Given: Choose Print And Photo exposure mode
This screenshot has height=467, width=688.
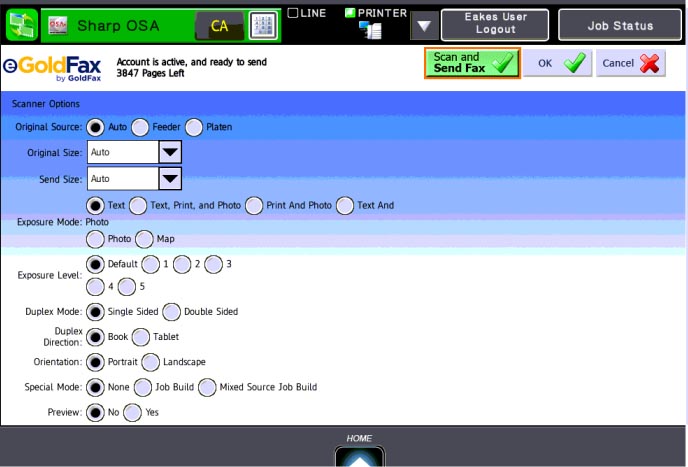Looking at the screenshot, I should 254,205.
